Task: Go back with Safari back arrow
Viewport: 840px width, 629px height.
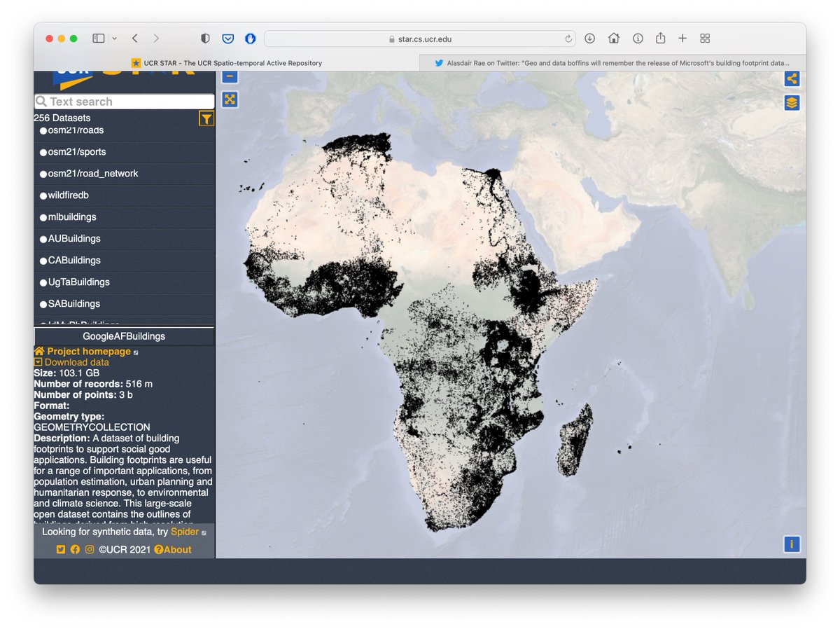Action: tap(134, 39)
